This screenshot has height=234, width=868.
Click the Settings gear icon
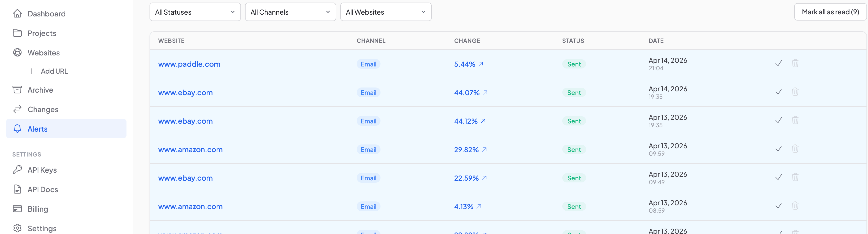pos(17,228)
